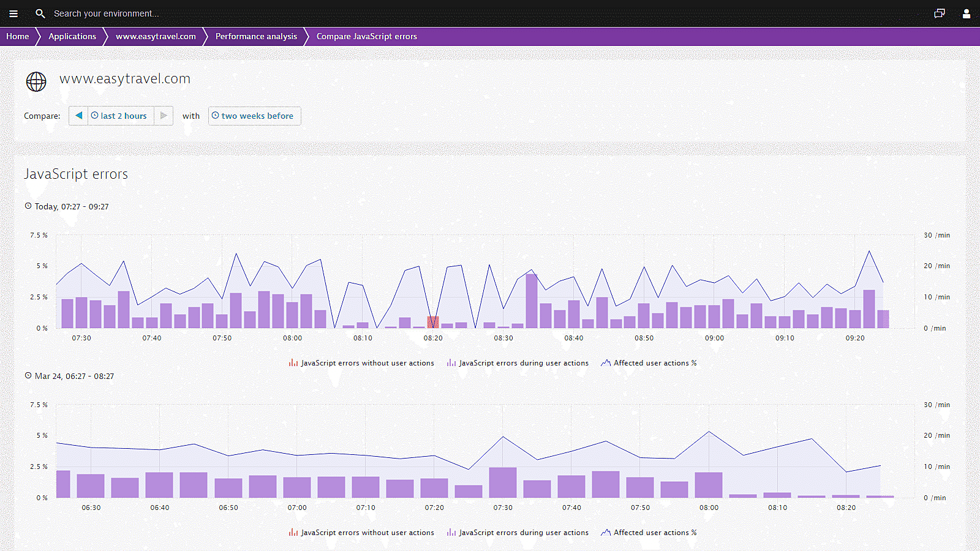
Task: Click the bar at 07:30 in bottom chart
Action: click(503, 482)
